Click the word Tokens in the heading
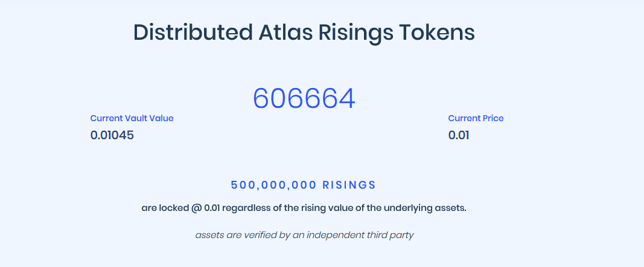The width and height of the screenshot is (644, 267). coord(436,33)
